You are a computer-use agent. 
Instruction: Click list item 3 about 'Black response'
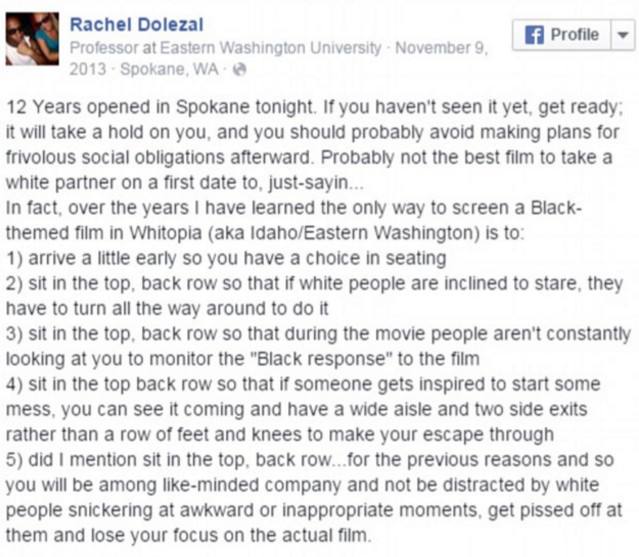(x=318, y=346)
